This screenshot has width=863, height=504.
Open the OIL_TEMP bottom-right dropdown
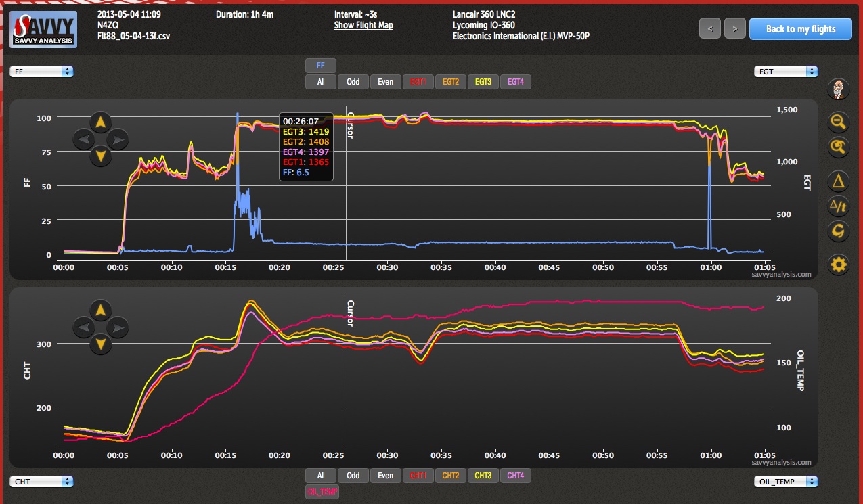coord(786,482)
